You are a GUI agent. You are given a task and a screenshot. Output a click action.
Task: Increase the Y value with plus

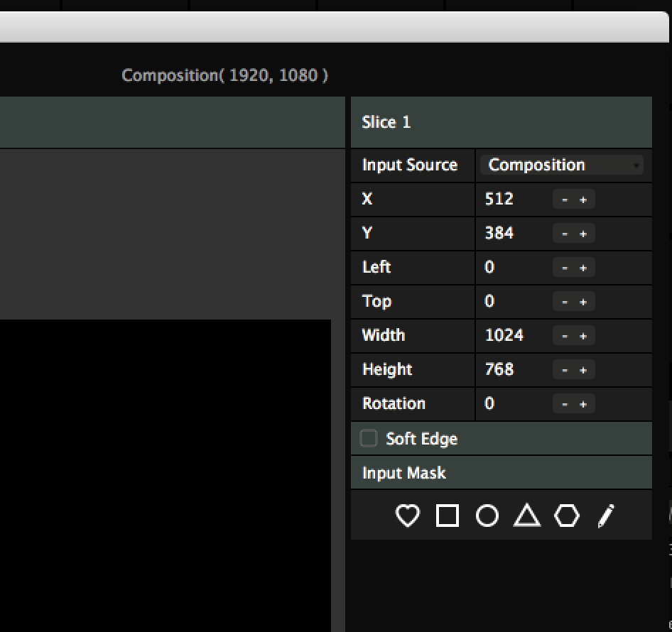[x=583, y=234]
